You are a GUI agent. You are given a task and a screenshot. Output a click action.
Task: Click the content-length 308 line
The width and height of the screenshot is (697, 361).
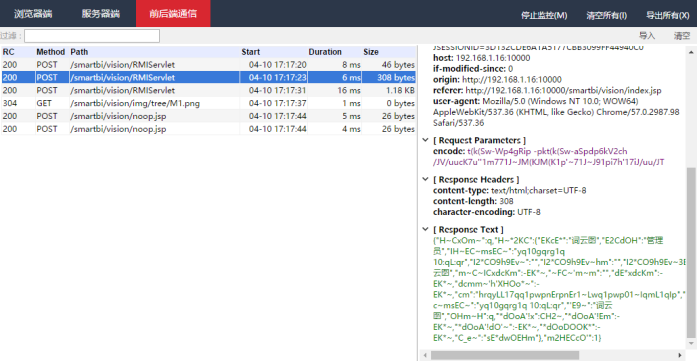point(473,201)
